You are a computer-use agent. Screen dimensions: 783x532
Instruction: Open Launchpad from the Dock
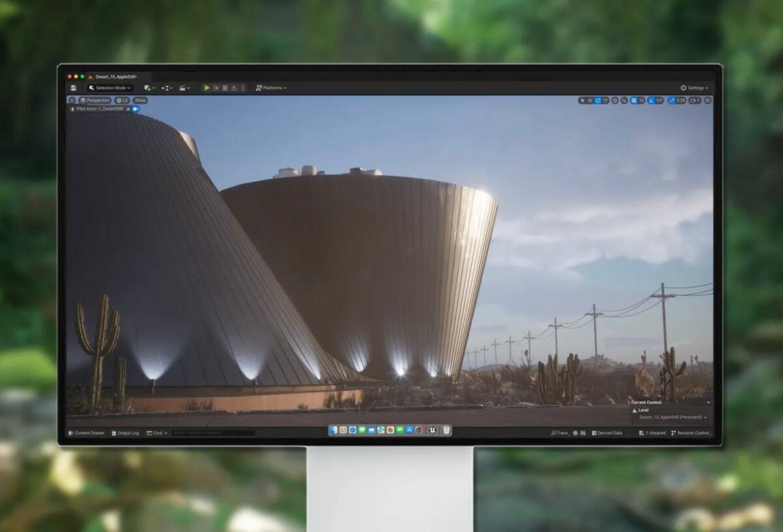click(343, 430)
